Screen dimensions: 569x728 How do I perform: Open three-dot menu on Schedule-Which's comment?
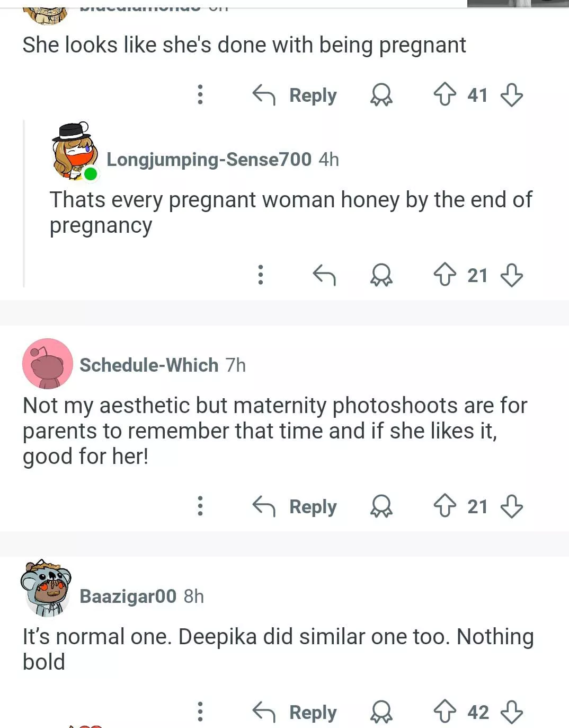(200, 506)
